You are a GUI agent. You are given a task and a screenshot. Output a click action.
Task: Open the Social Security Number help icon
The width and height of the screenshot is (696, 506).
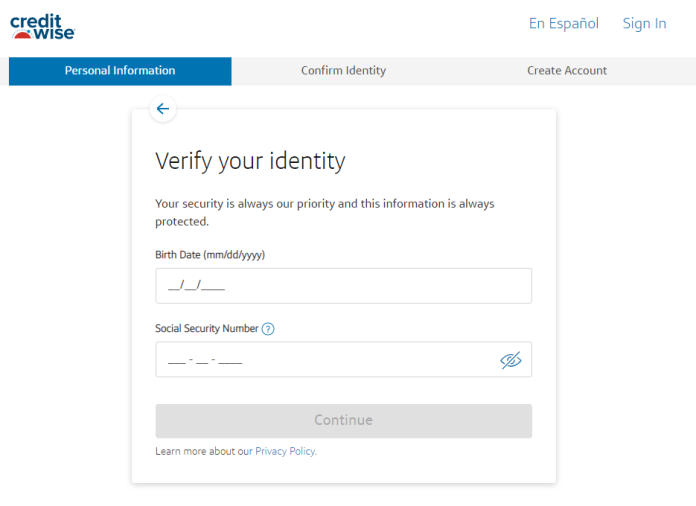pos(268,329)
